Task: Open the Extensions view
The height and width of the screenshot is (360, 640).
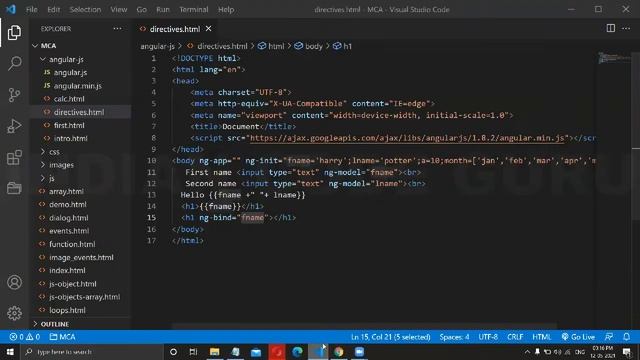Action: [14, 157]
